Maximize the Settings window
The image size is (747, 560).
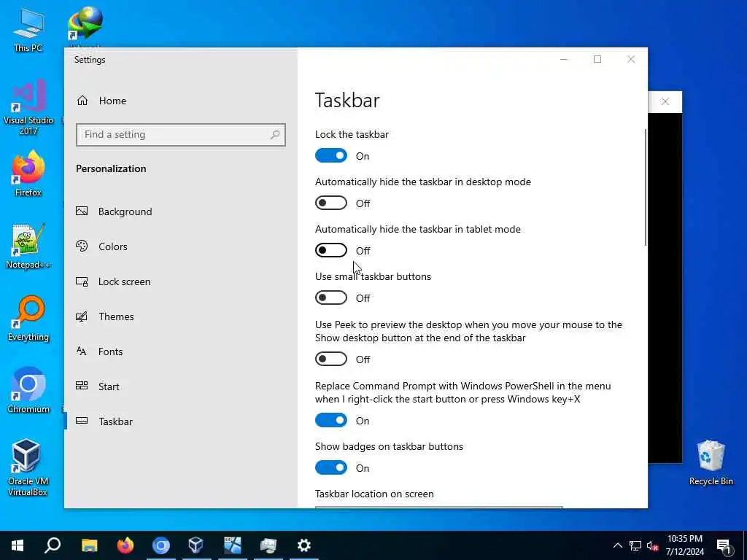coord(597,59)
